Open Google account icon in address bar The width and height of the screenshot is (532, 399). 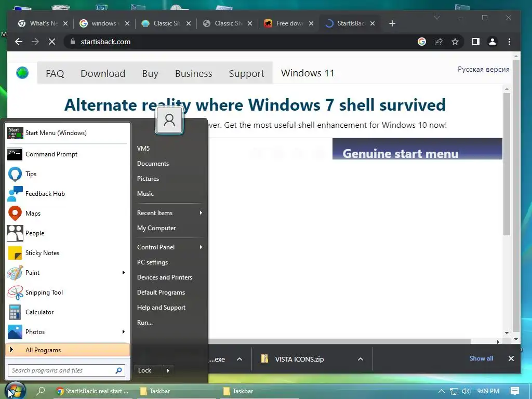(422, 42)
